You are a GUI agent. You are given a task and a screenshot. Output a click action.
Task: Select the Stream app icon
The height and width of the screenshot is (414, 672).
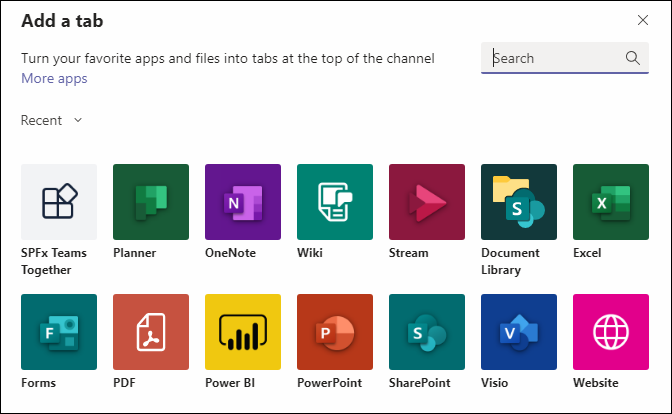[427, 202]
